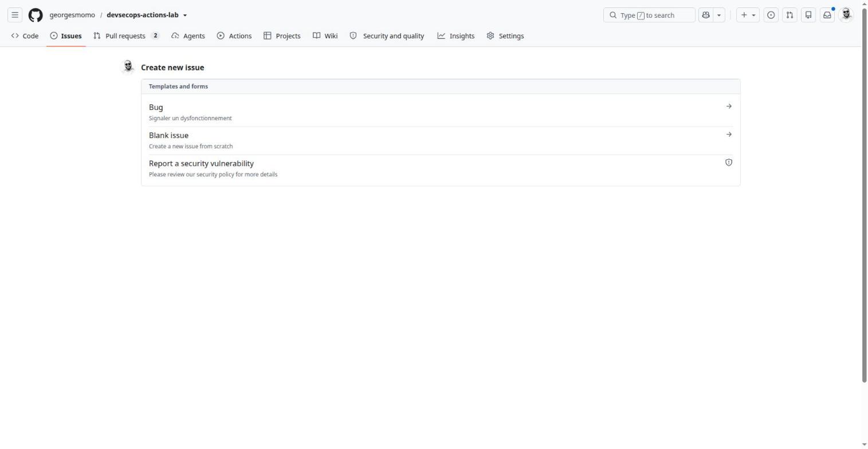Click the search box

649,15
